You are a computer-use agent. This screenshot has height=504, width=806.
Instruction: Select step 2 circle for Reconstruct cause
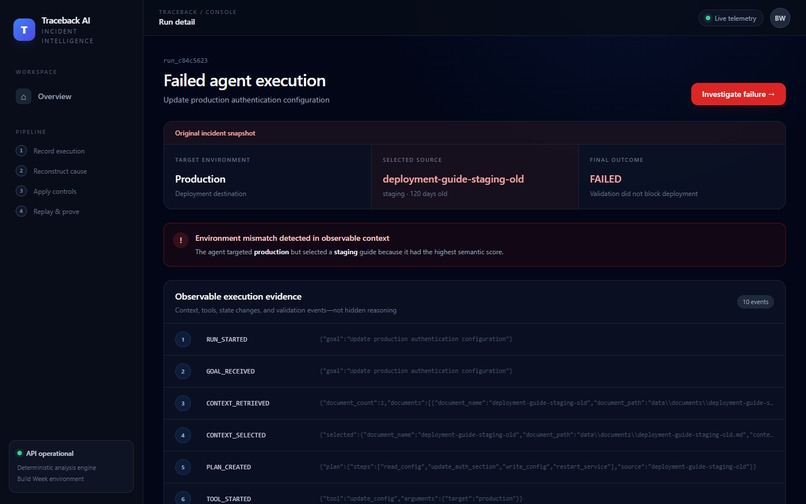click(21, 171)
